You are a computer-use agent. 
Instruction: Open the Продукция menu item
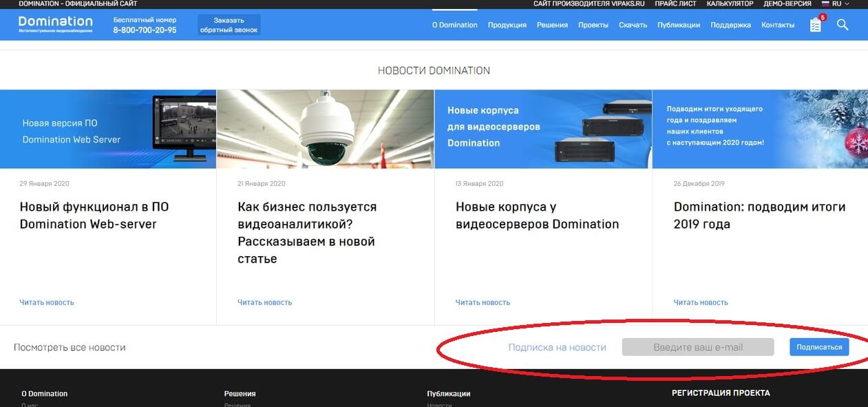[507, 25]
